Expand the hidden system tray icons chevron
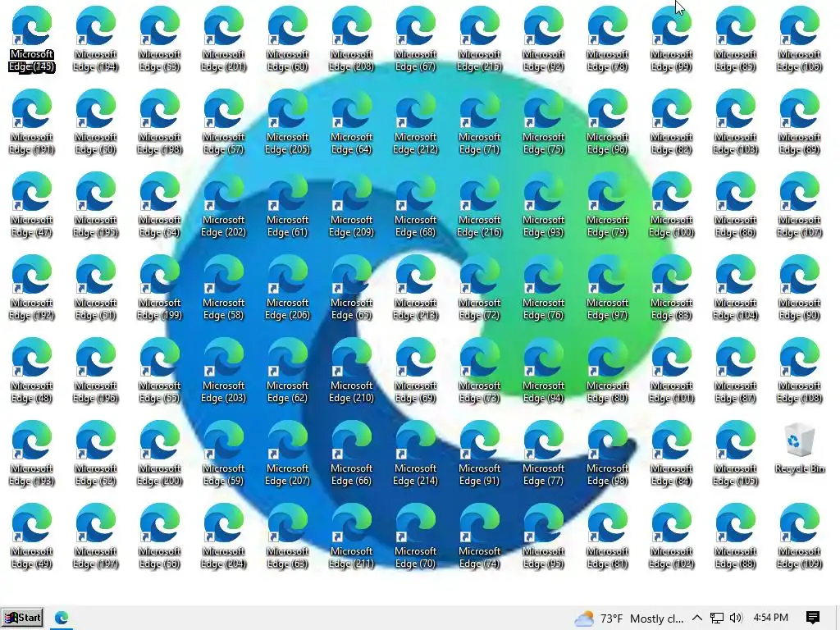 (697, 618)
